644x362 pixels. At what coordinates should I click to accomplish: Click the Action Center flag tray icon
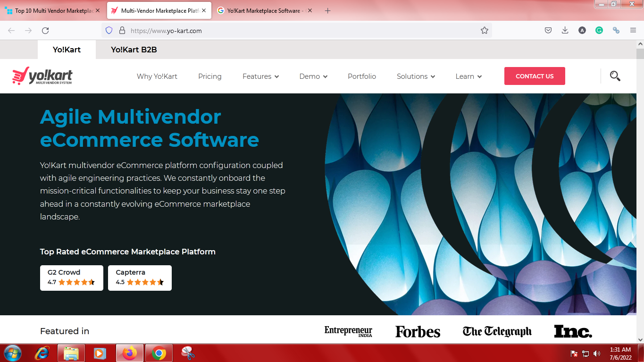coord(574,354)
